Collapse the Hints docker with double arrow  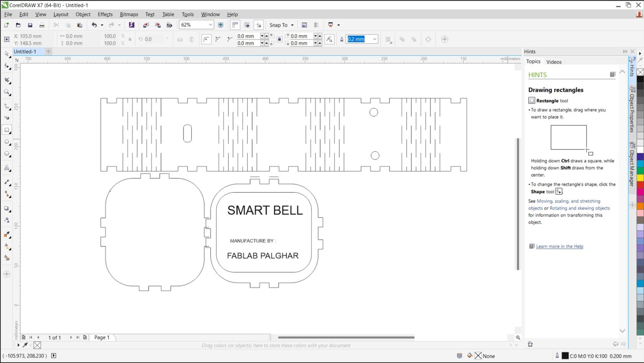625,52
